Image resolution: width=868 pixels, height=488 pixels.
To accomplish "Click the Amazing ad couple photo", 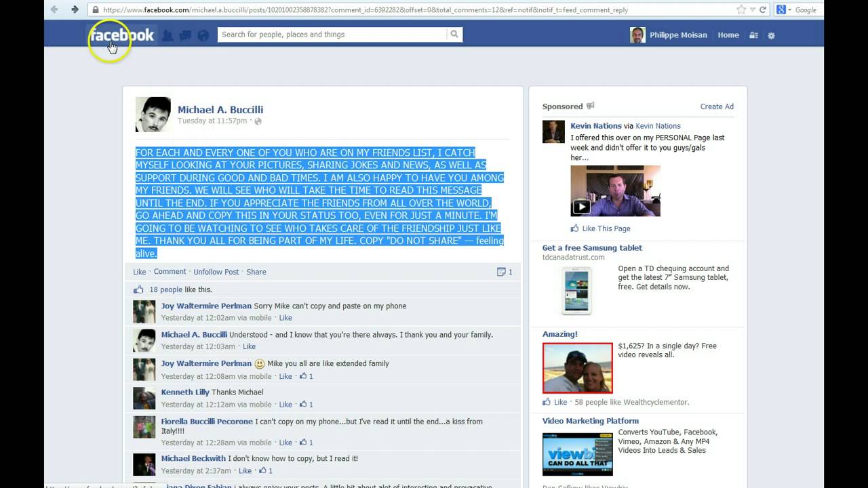I will [578, 368].
